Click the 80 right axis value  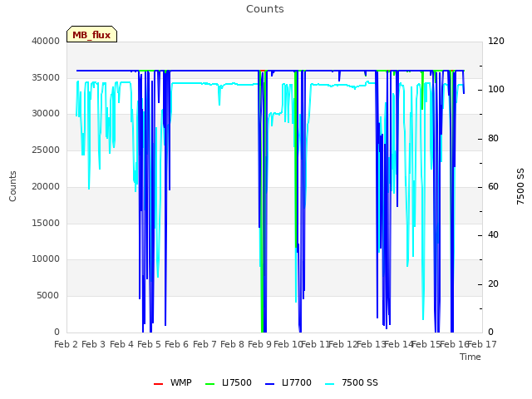[x=493, y=139]
